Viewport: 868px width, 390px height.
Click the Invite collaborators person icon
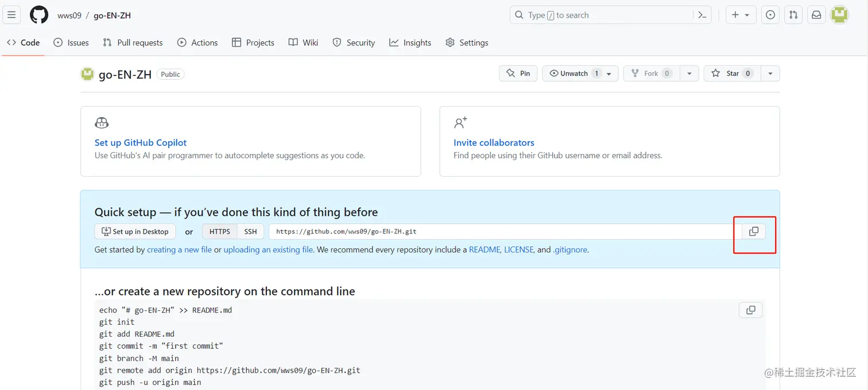[x=460, y=123]
